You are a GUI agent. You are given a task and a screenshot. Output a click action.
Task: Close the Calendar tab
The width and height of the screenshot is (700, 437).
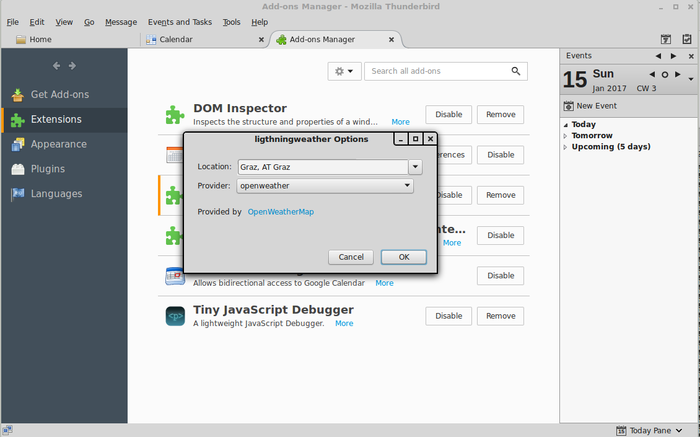[x=261, y=40]
